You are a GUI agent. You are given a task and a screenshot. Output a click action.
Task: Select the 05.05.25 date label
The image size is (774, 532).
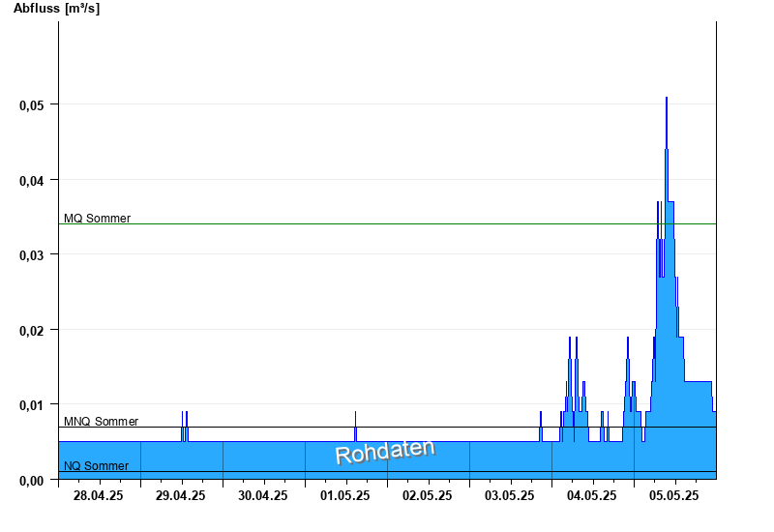674,496
